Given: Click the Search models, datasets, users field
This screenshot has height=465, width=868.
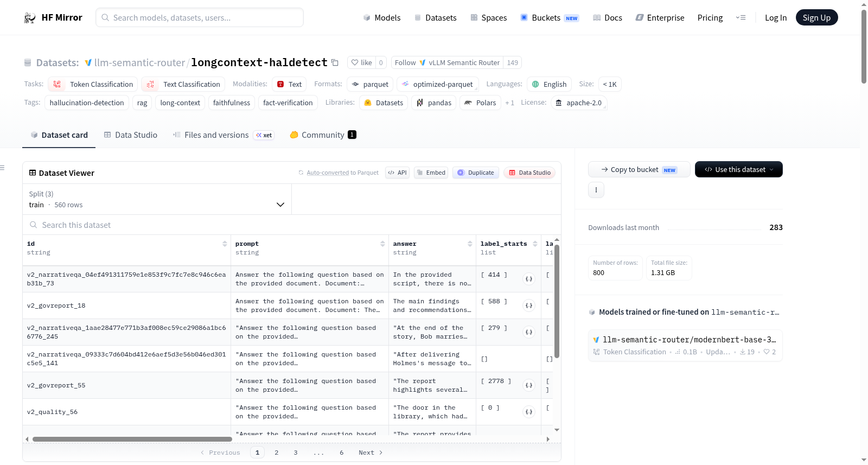Looking at the screenshot, I should click(x=200, y=17).
